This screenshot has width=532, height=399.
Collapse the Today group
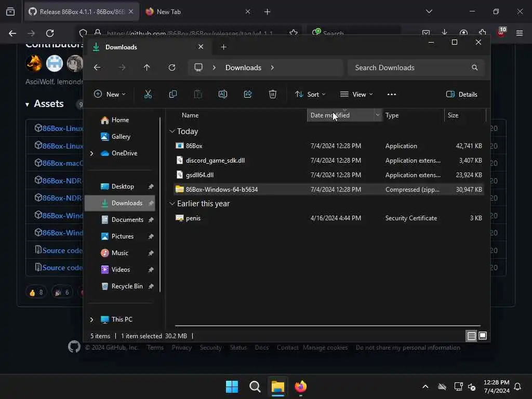pos(172,131)
